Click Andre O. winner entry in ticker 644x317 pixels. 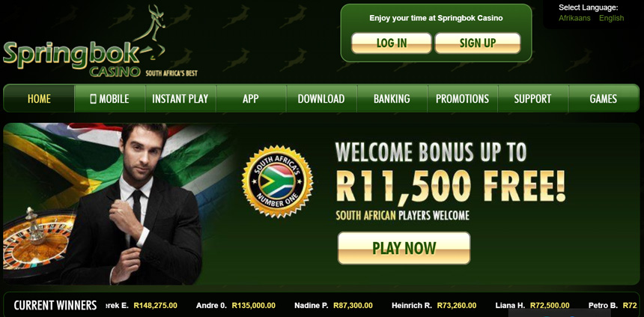click(x=236, y=306)
